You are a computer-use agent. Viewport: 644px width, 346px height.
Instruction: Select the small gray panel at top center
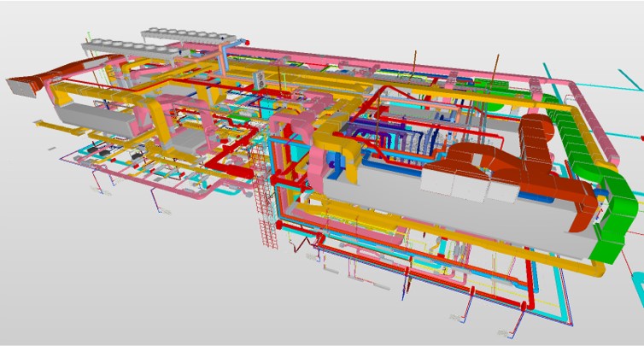259,79
